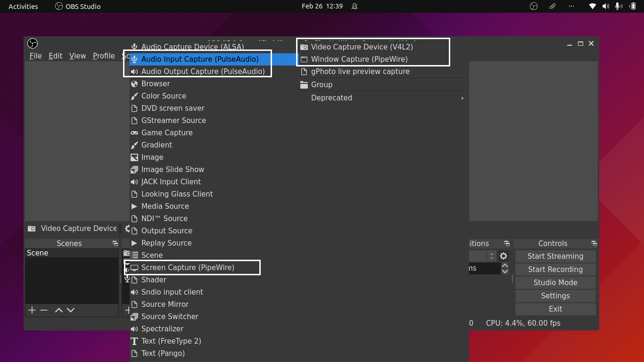Click the picture icon beside Image

[x=134, y=157]
